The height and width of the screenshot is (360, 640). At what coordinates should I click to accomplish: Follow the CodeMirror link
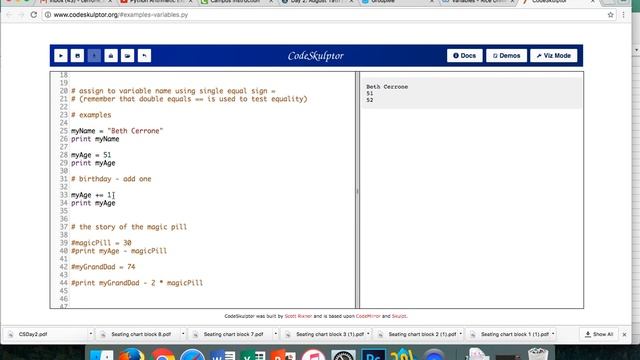[368, 316]
